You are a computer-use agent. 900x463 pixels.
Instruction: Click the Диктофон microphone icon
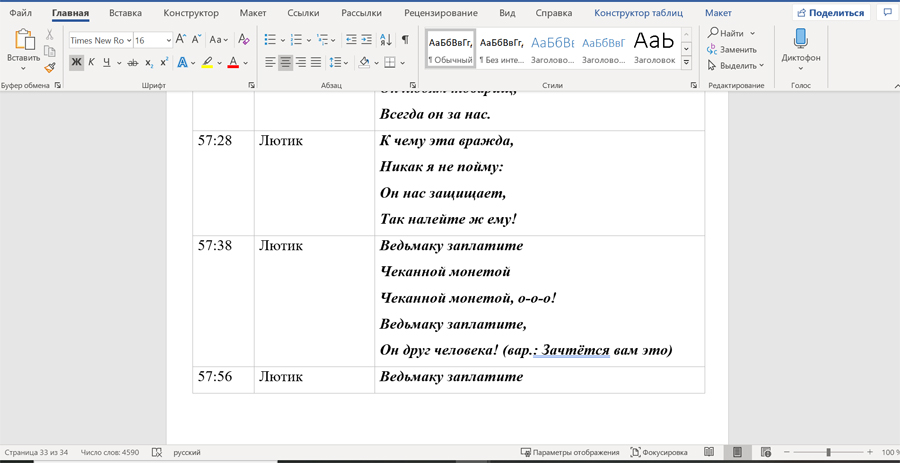801,38
